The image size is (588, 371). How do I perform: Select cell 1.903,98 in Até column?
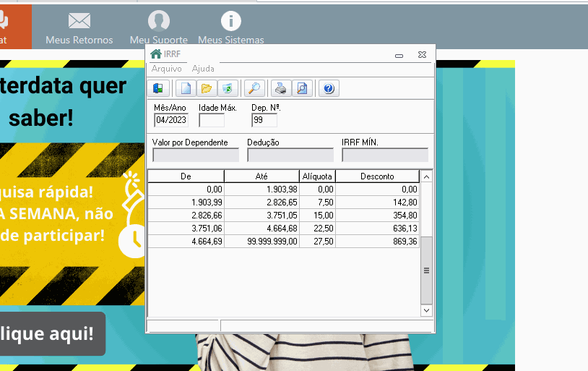click(261, 189)
